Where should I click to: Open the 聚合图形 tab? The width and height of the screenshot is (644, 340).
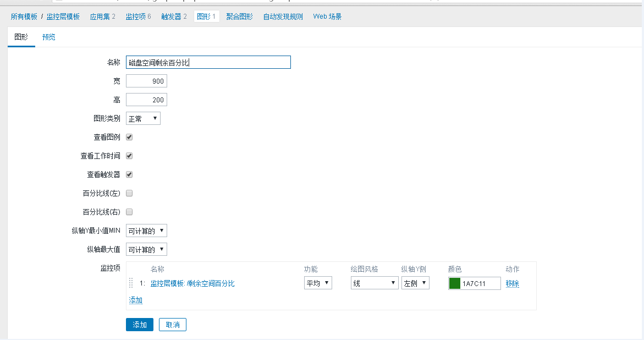tap(239, 17)
